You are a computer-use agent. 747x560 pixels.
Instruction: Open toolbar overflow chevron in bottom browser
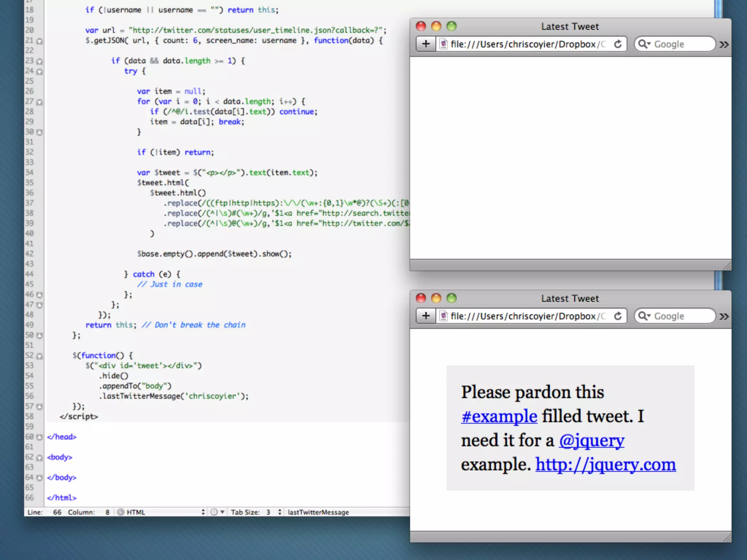pyautogui.click(x=724, y=316)
